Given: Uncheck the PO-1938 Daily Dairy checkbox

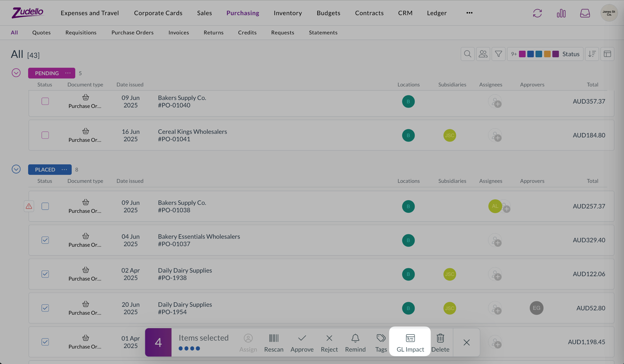Looking at the screenshot, I should (x=45, y=274).
